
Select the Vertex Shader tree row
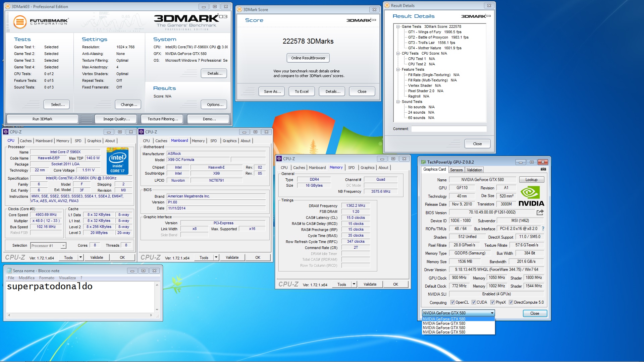pyautogui.click(x=424, y=85)
